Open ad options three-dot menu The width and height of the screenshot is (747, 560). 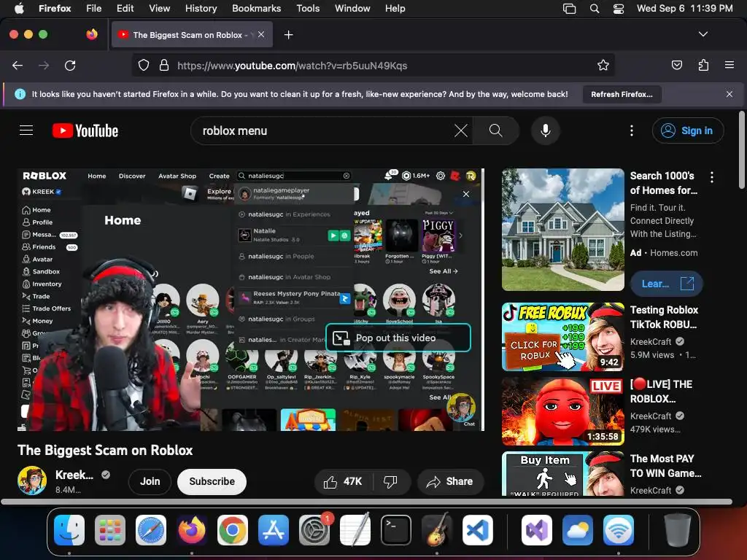tap(712, 177)
